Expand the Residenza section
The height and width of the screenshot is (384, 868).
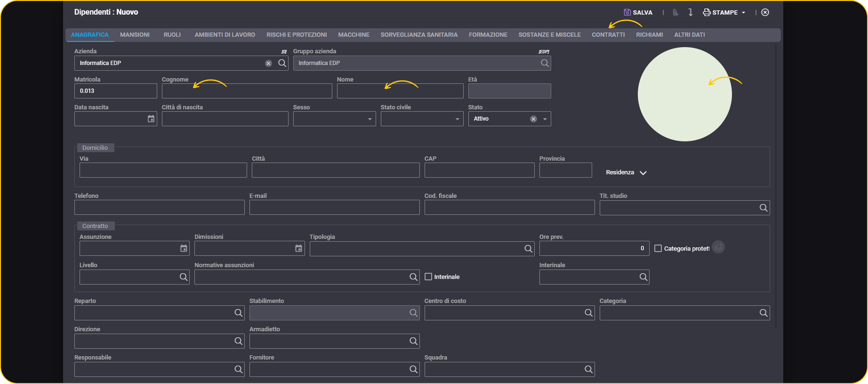coord(627,172)
